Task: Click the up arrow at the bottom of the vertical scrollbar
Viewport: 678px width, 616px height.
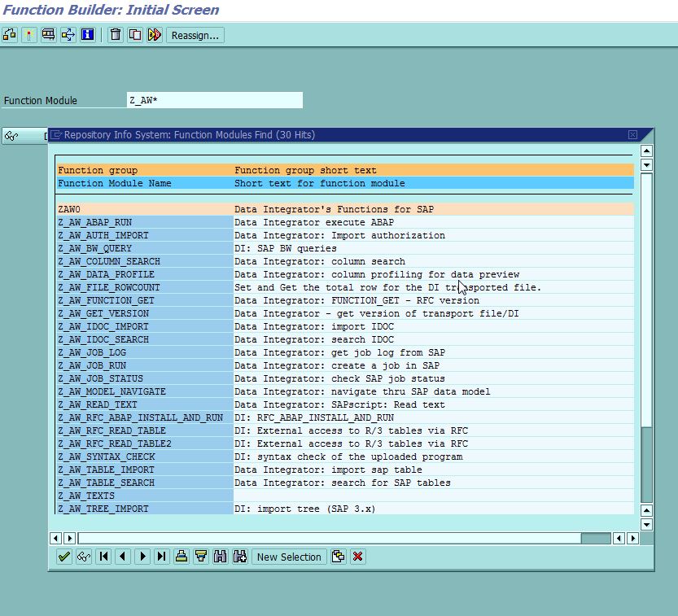Action: 646,510
